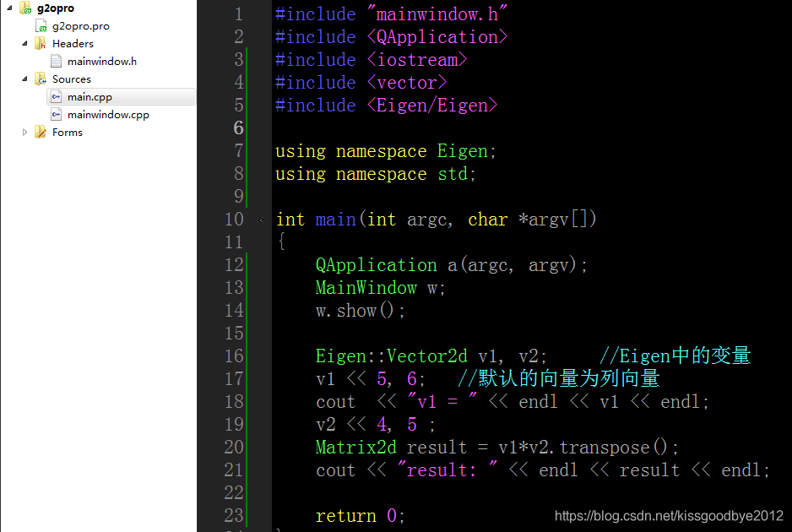The width and height of the screenshot is (792, 532).
Task: Select g2opro project name in tree
Action: tap(56, 8)
